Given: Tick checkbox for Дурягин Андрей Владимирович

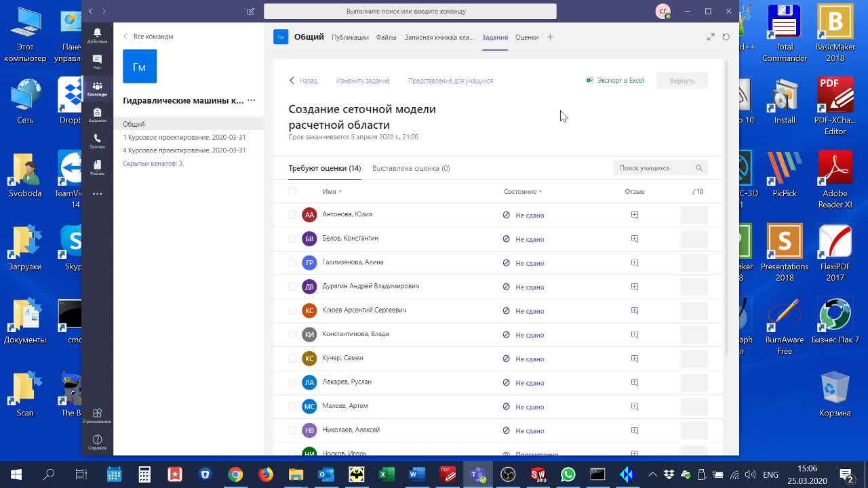Looking at the screenshot, I should click(292, 287).
